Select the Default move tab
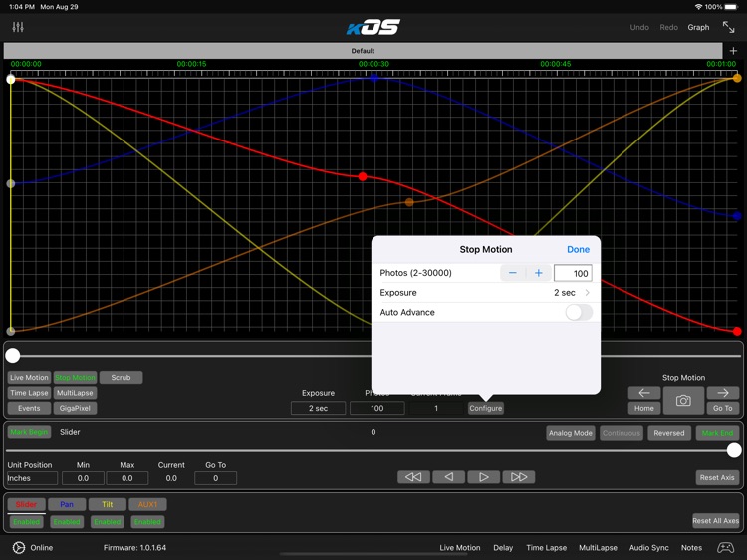The width and height of the screenshot is (747, 560). 363,51
